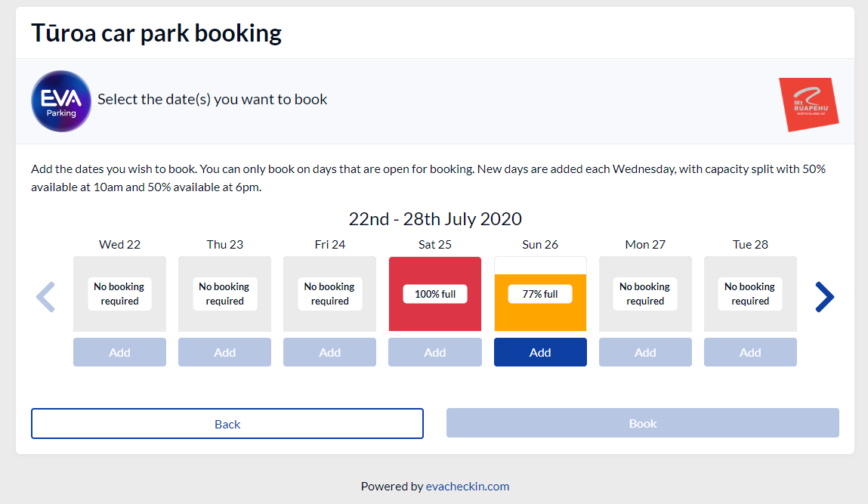Add Sunday 26 to booking
This screenshot has height=504, width=868.
coord(540,352)
